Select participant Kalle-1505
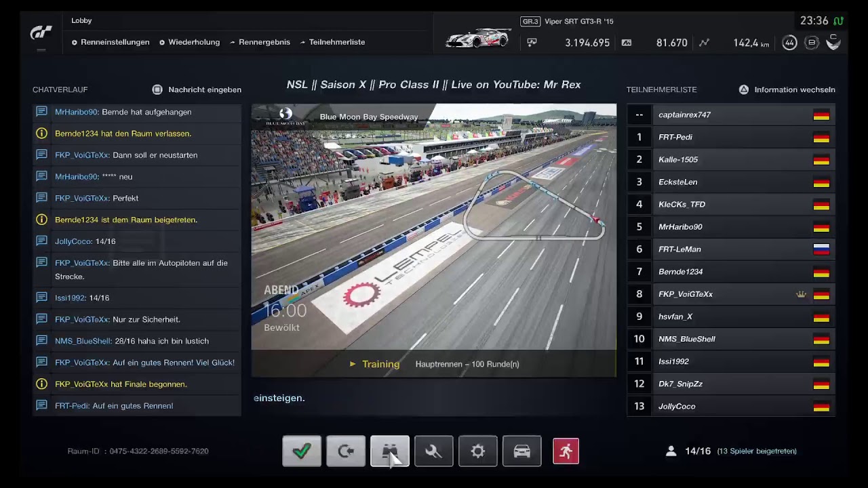The height and width of the screenshot is (488, 868). pyautogui.click(x=731, y=160)
